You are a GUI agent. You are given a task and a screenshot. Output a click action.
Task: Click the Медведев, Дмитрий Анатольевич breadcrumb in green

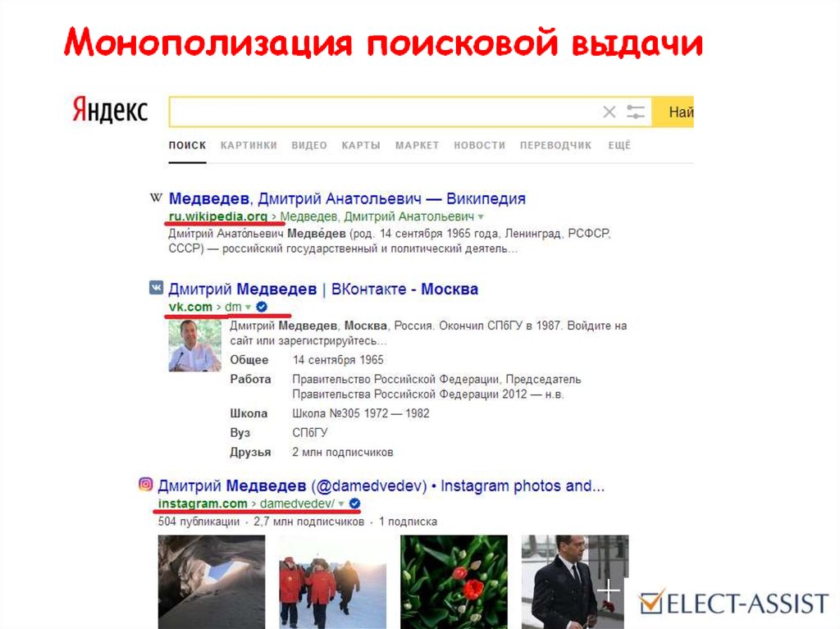point(377,217)
